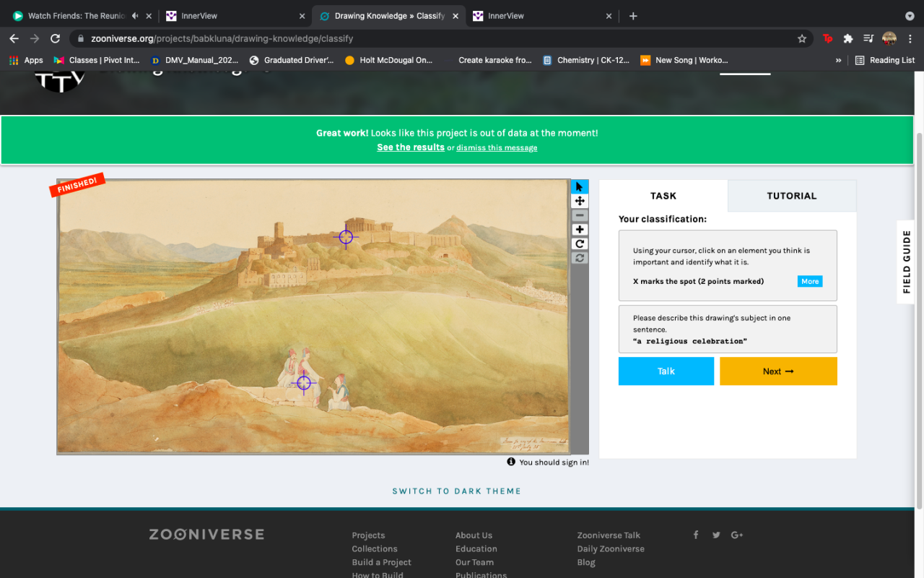Click More on marked points

[810, 281]
